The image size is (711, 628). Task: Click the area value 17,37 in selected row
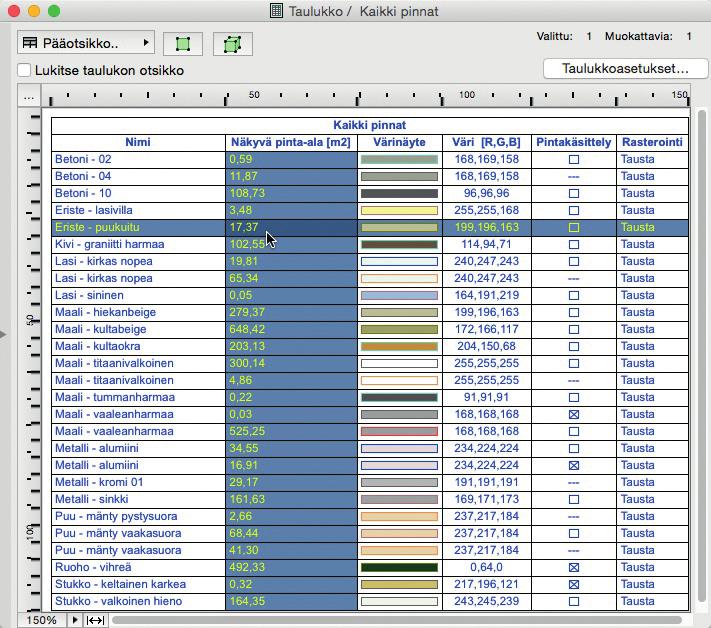click(243, 228)
